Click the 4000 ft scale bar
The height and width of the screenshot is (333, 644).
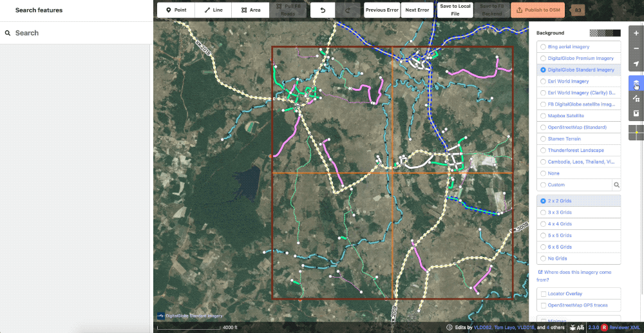(x=196, y=328)
